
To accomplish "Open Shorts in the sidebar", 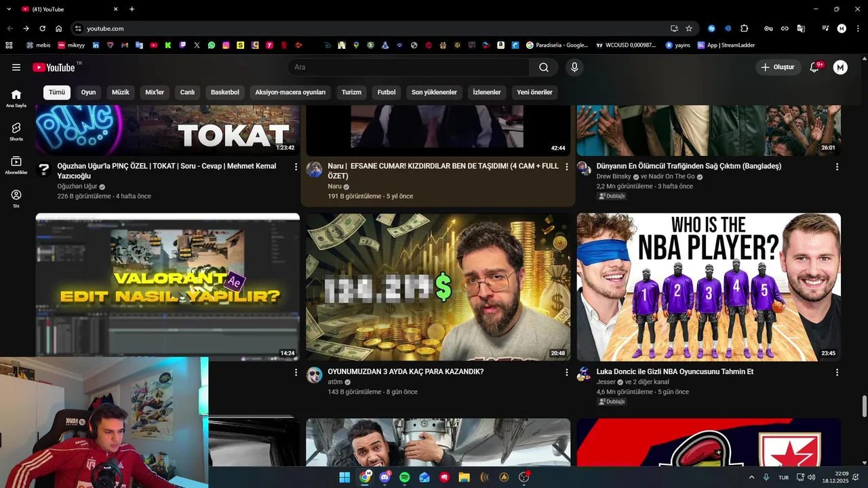I will [16, 131].
